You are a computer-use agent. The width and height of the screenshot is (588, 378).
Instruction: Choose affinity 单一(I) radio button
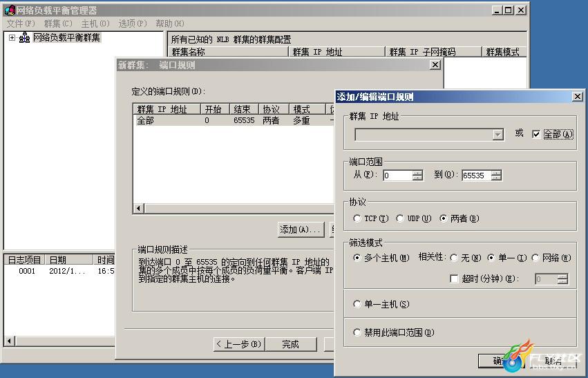tap(491, 258)
